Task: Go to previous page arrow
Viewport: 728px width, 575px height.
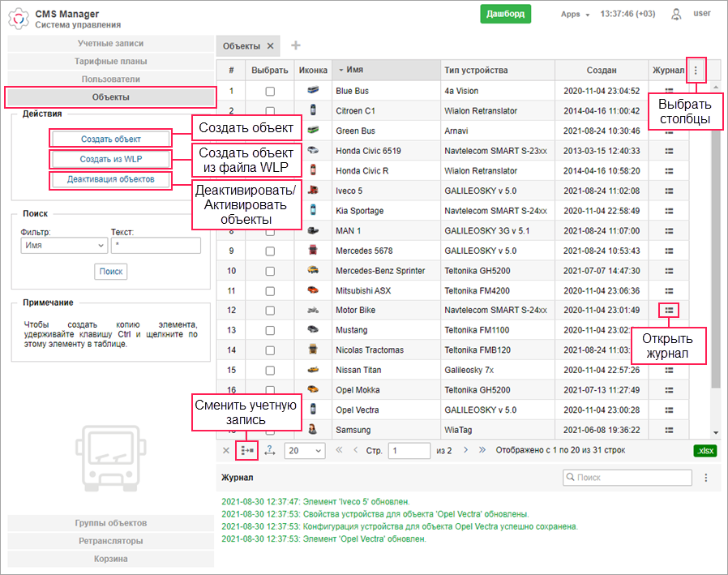Action: [356, 449]
